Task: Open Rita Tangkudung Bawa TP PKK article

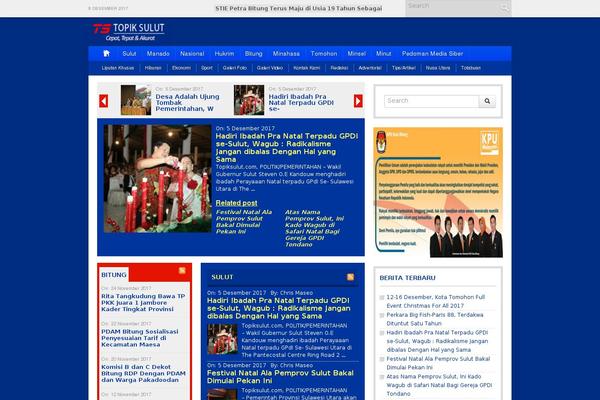Action: (143, 303)
